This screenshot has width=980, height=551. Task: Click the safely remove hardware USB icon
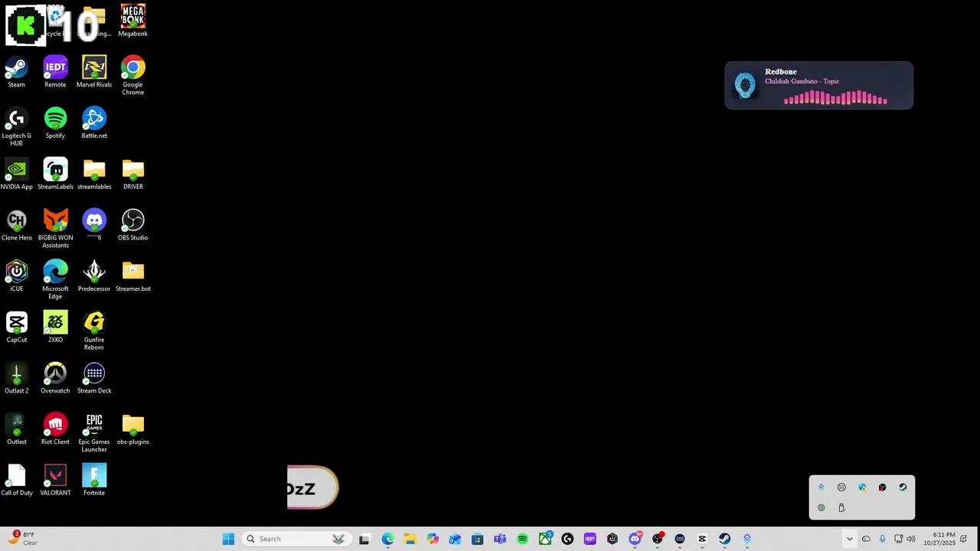(841, 507)
